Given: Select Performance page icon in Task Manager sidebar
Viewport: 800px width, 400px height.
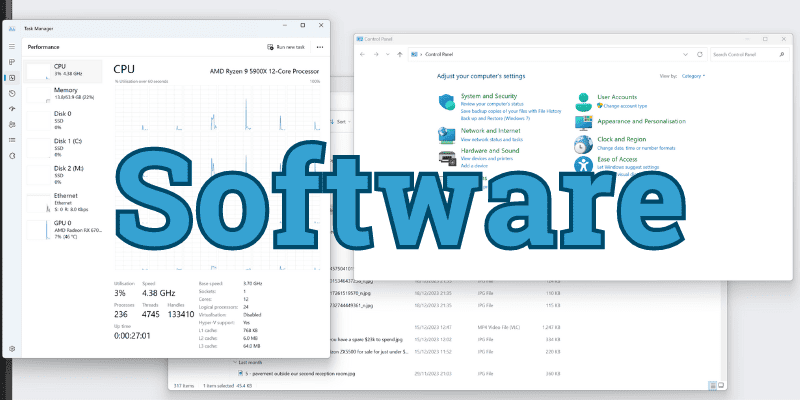Looking at the screenshot, I should (x=12, y=78).
